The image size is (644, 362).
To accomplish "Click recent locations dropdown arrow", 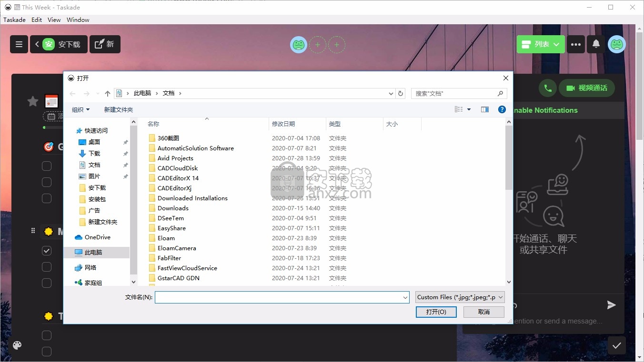I will pos(98,94).
